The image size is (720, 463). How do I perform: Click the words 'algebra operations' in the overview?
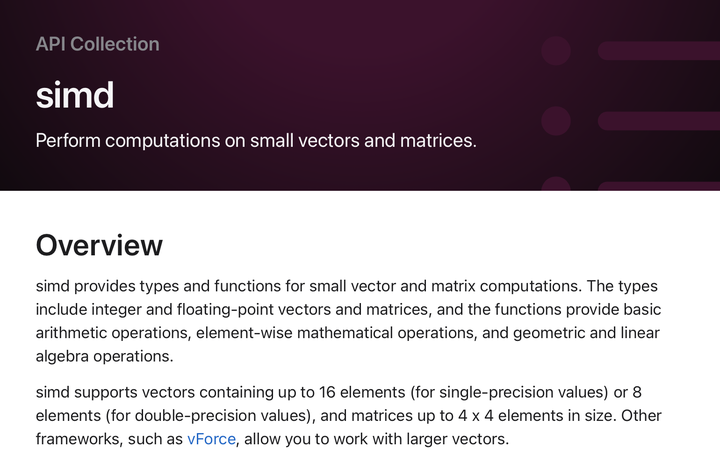coord(104,357)
